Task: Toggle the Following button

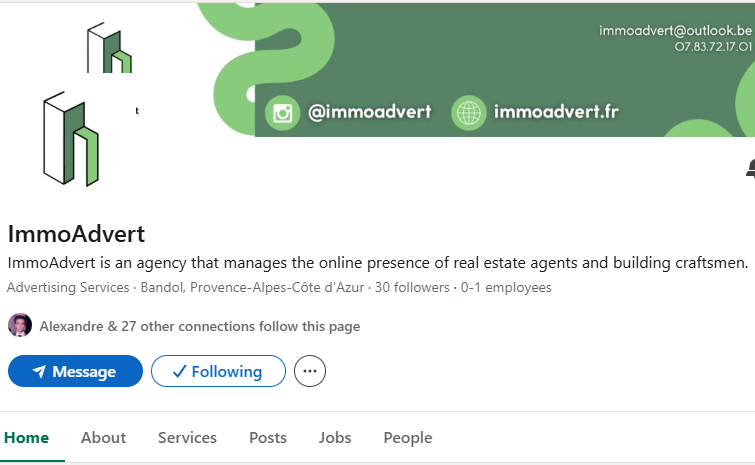Action: click(218, 372)
